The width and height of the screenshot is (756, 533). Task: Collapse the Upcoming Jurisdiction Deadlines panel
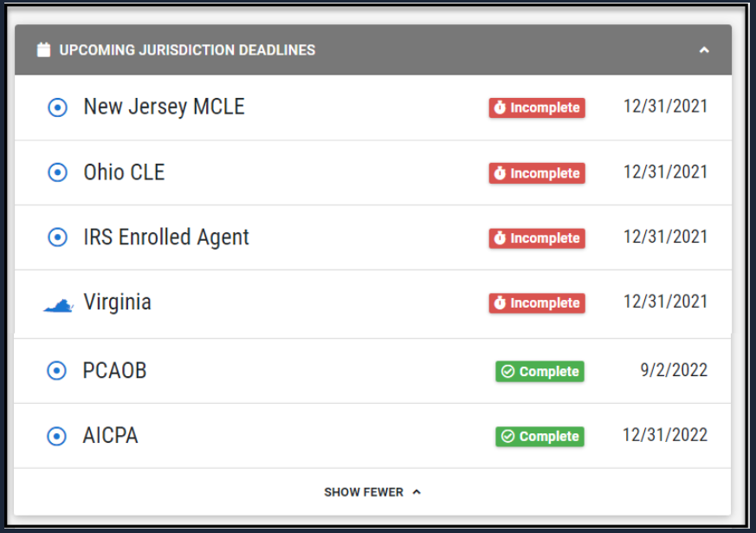click(x=704, y=50)
